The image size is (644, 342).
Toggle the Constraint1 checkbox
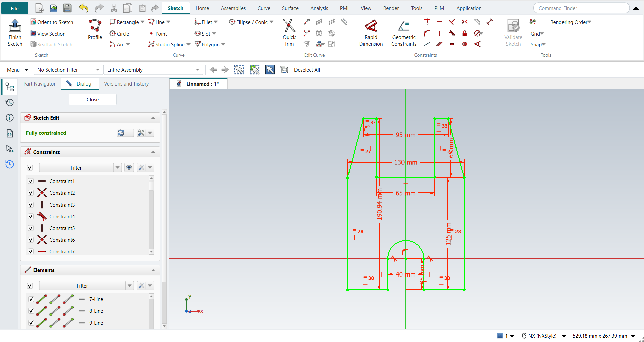click(x=31, y=181)
